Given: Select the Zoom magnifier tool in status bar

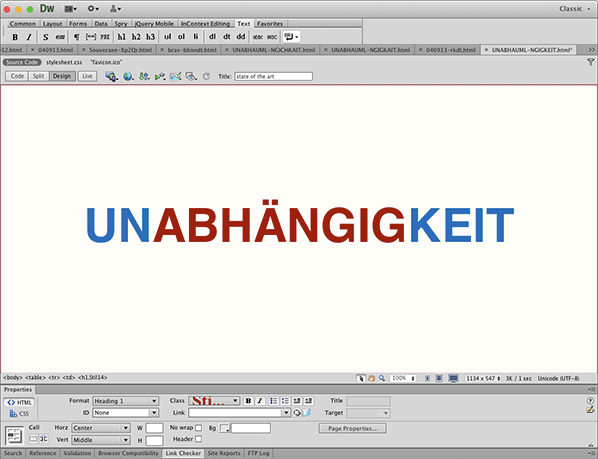Looking at the screenshot, I should pyautogui.click(x=382, y=379).
